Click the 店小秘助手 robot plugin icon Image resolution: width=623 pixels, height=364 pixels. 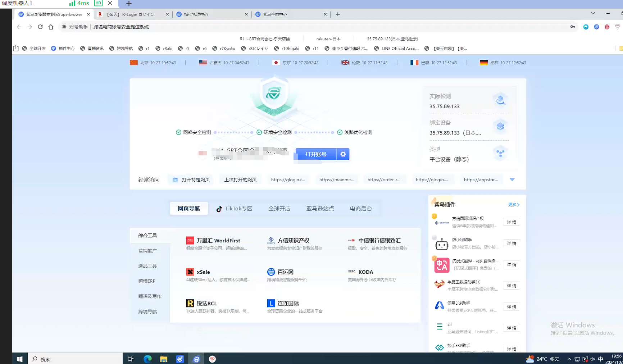tap(441, 244)
